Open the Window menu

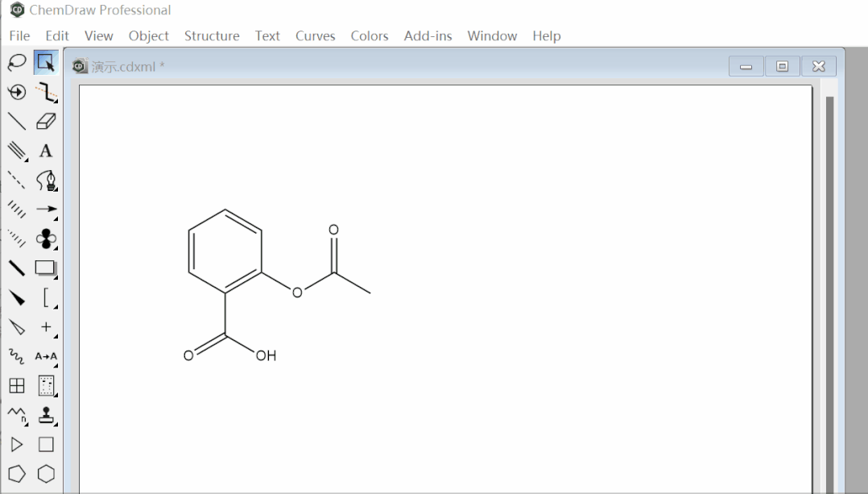coord(492,36)
